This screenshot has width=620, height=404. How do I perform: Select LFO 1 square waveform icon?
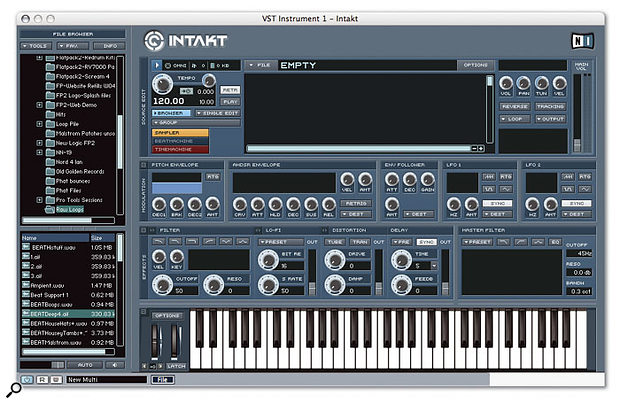pos(489,189)
